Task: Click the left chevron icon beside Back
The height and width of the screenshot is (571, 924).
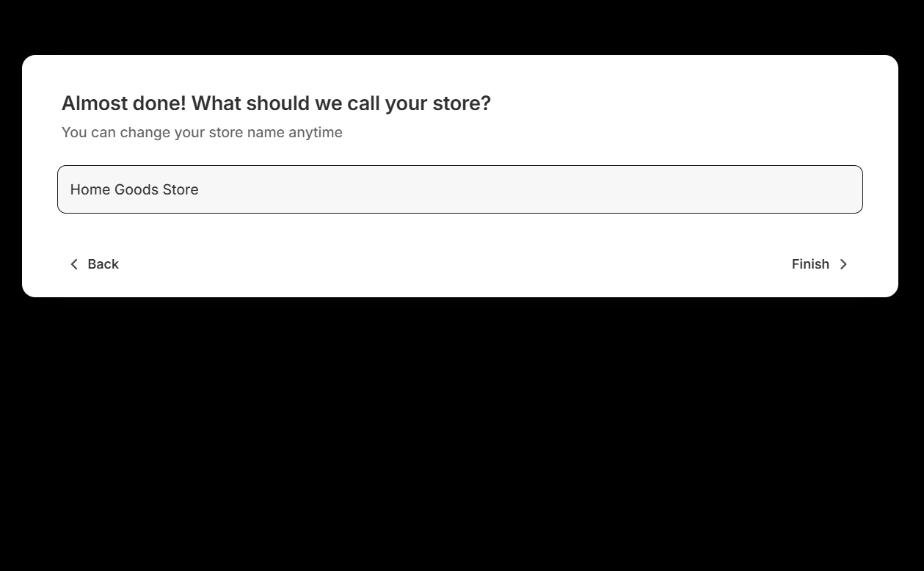Action: click(x=74, y=264)
